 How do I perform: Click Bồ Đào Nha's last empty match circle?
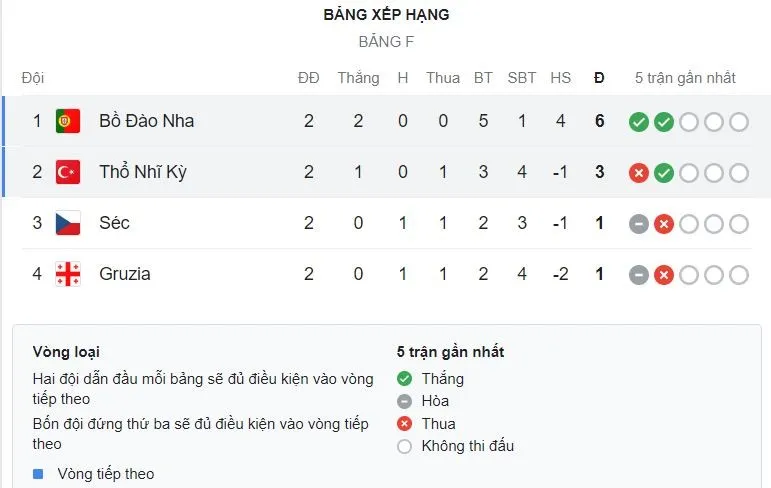point(739,122)
